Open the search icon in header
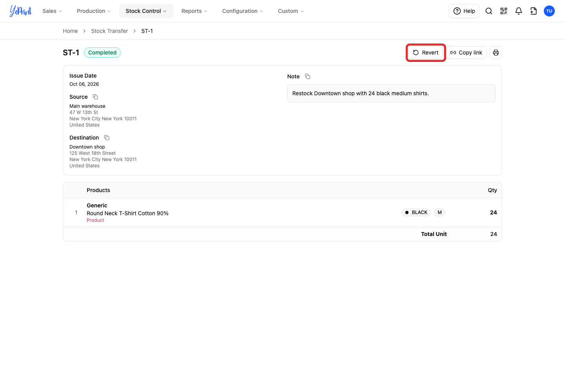565x392 pixels. click(x=489, y=11)
